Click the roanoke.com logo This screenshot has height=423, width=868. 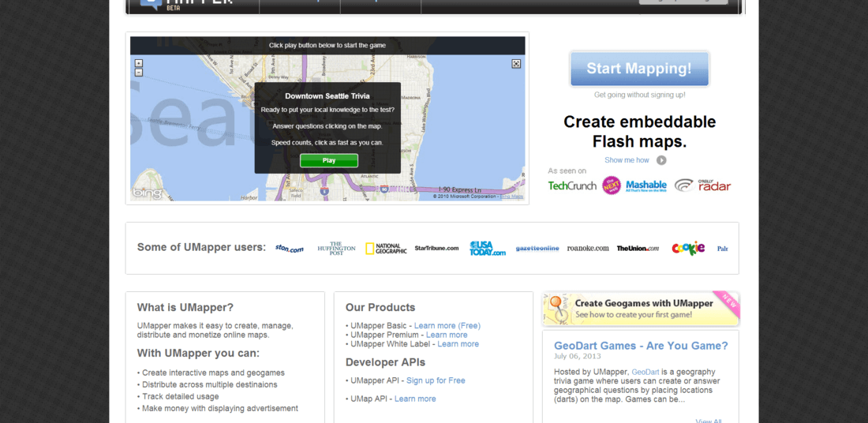point(588,249)
